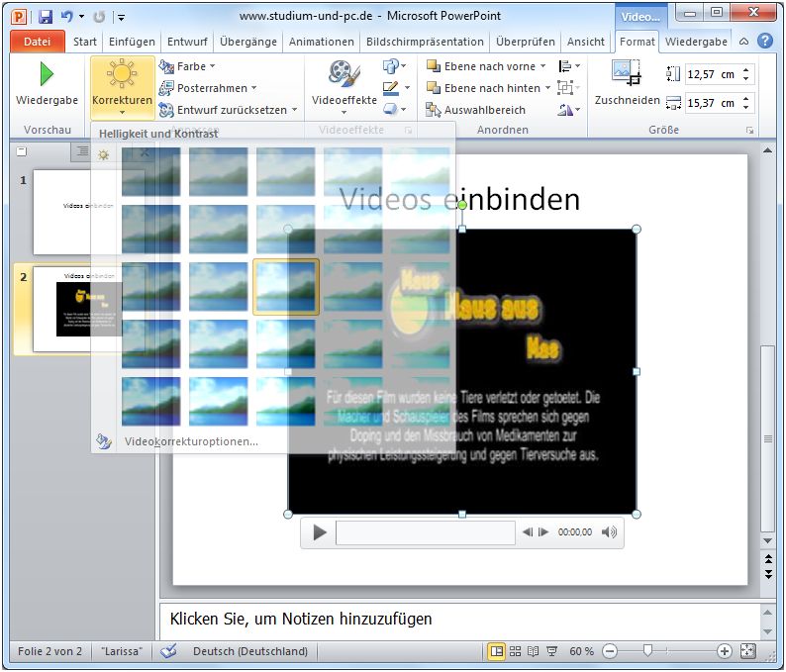Open the Posterrahmen dropdown
The image size is (786, 672).
point(208,88)
